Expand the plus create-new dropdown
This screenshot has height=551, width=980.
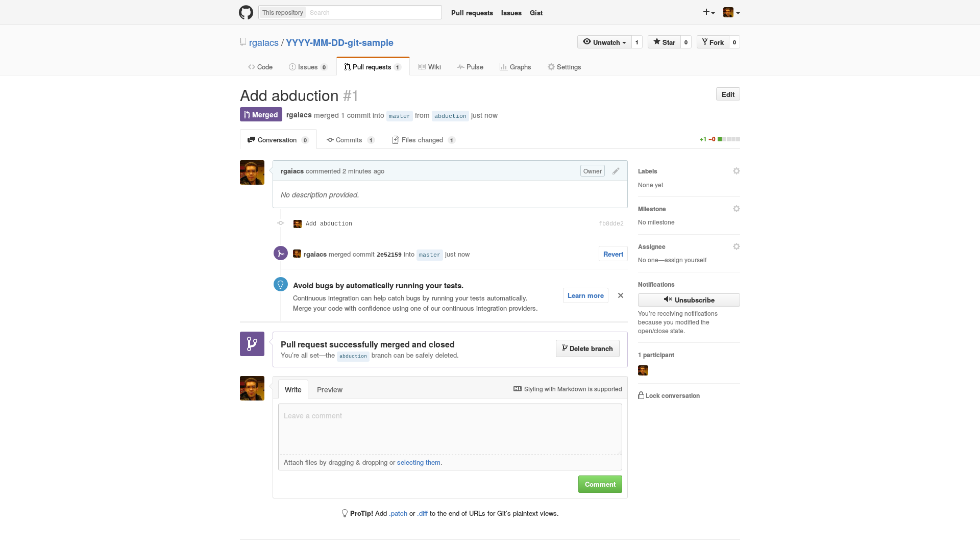coord(708,12)
